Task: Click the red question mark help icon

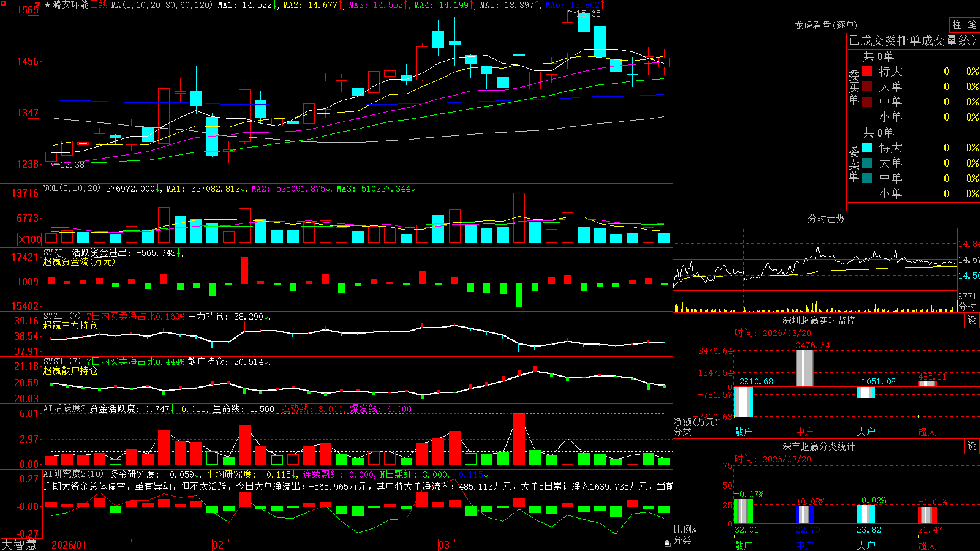Action: tap(37, 5)
